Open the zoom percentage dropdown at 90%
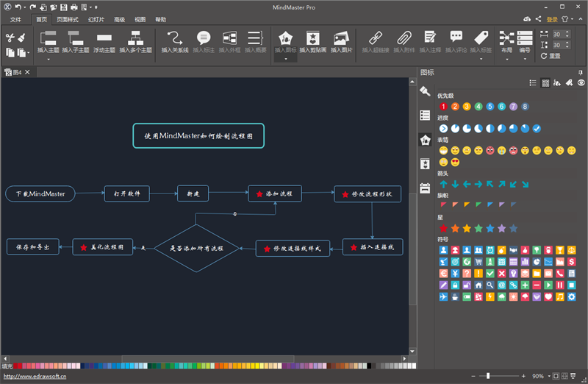Viewport: 588px width, 384px height. coord(549,376)
